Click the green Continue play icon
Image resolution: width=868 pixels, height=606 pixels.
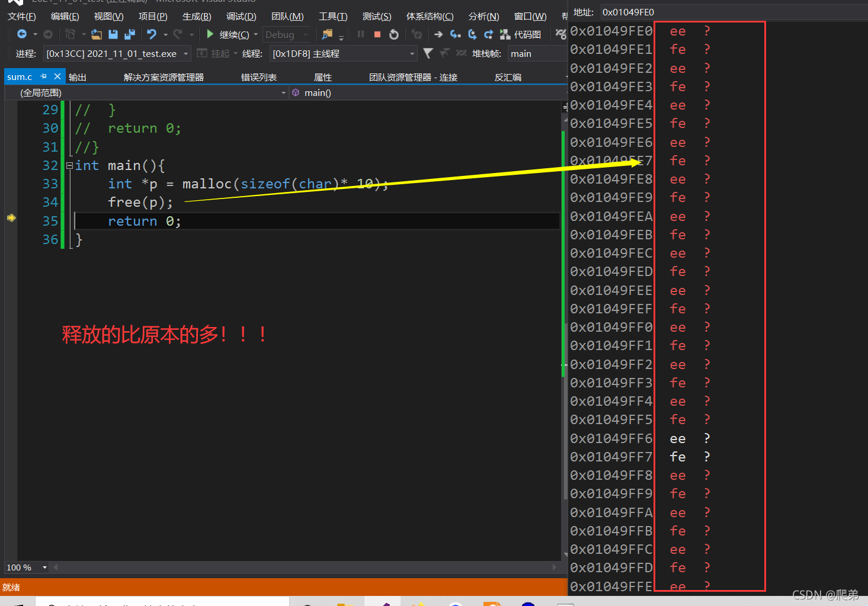[x=210, y=34]
